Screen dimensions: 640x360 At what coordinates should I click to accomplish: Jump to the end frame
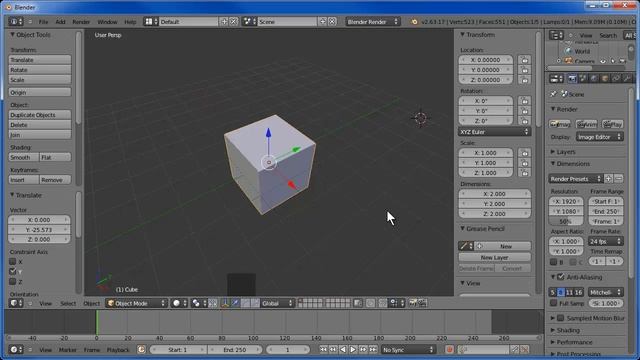373,350
